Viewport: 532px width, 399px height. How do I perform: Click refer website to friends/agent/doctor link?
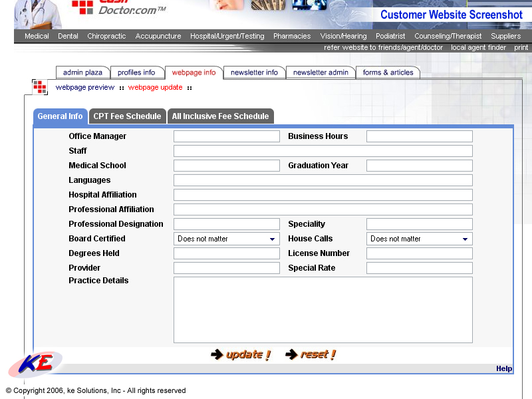pos(384,47)
